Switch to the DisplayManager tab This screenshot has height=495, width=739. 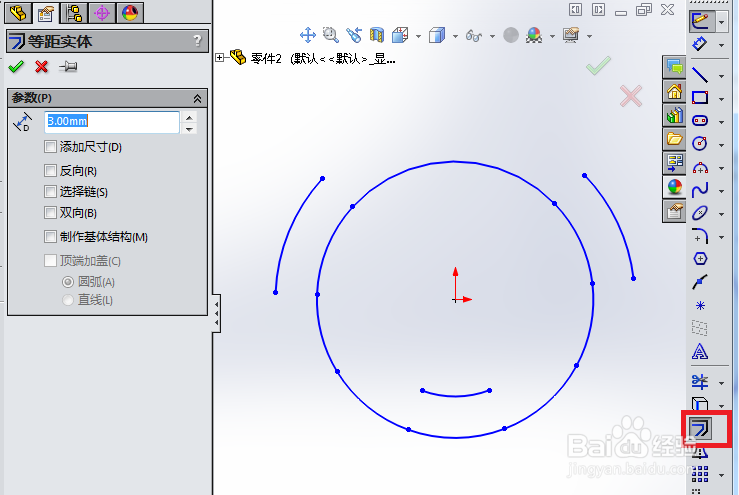tap(130, 13)
